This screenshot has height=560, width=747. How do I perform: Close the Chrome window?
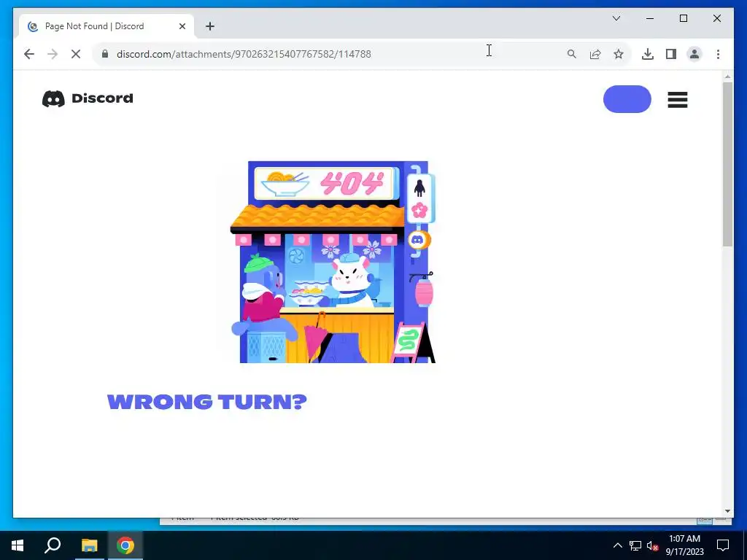point(716,18)
